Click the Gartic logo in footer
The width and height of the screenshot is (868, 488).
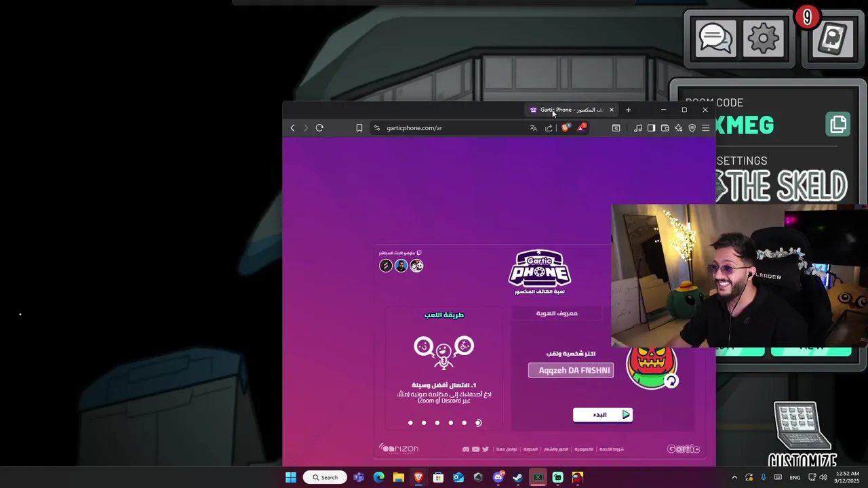[x=684, y=449]
